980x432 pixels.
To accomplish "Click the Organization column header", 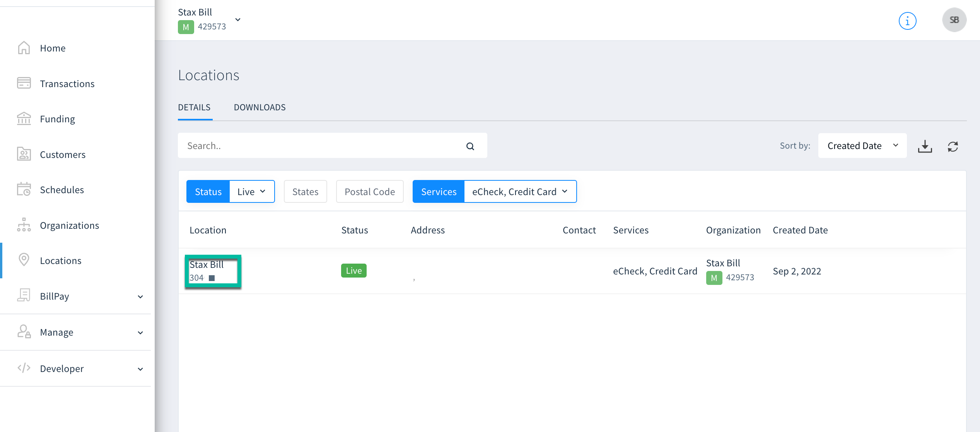I will 733,230.
